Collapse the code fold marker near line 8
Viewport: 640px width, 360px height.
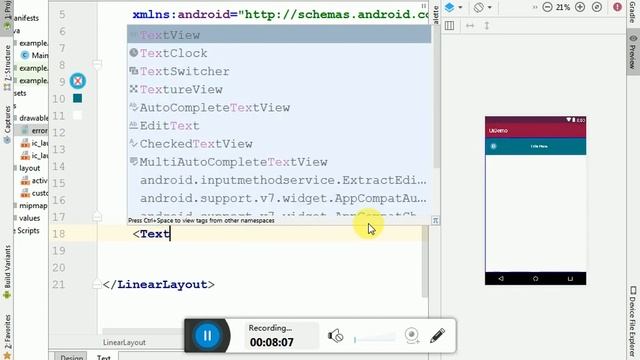click(x=97, y=64)
